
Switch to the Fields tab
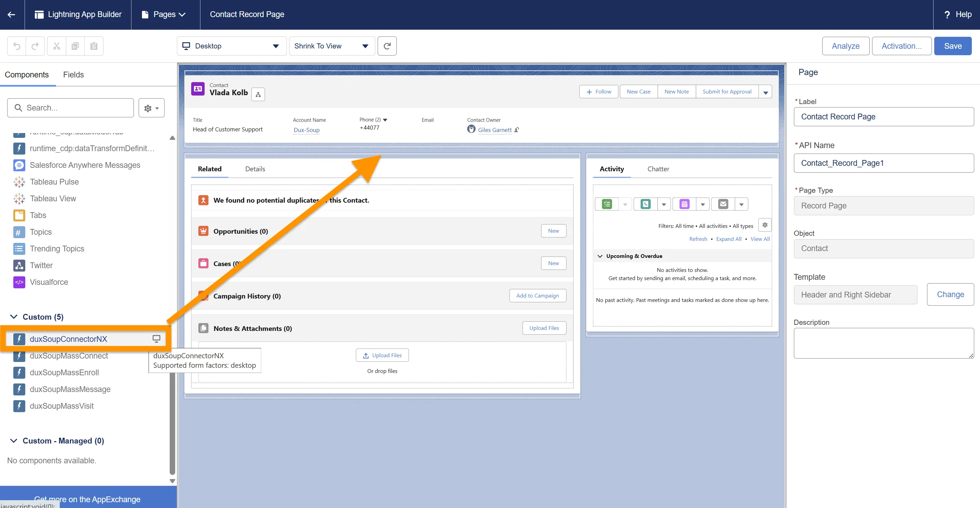pyautogui.click(x=73, y=74)
